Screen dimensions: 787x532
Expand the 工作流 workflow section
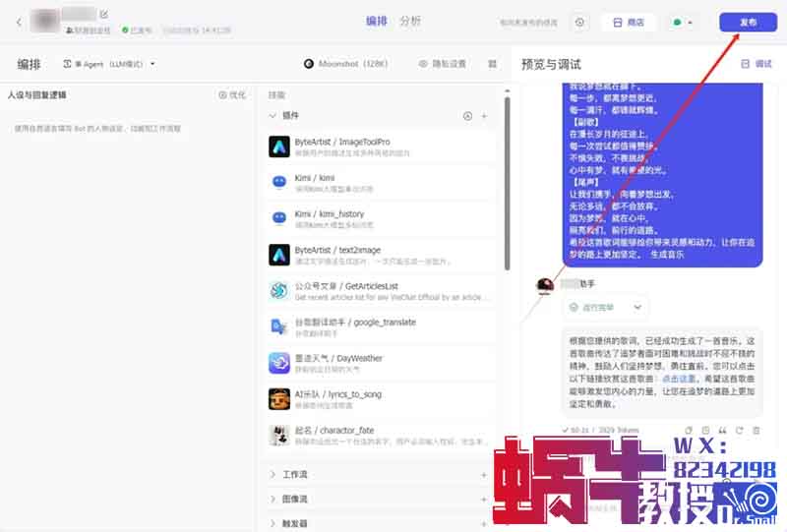(x=272, y=474)
